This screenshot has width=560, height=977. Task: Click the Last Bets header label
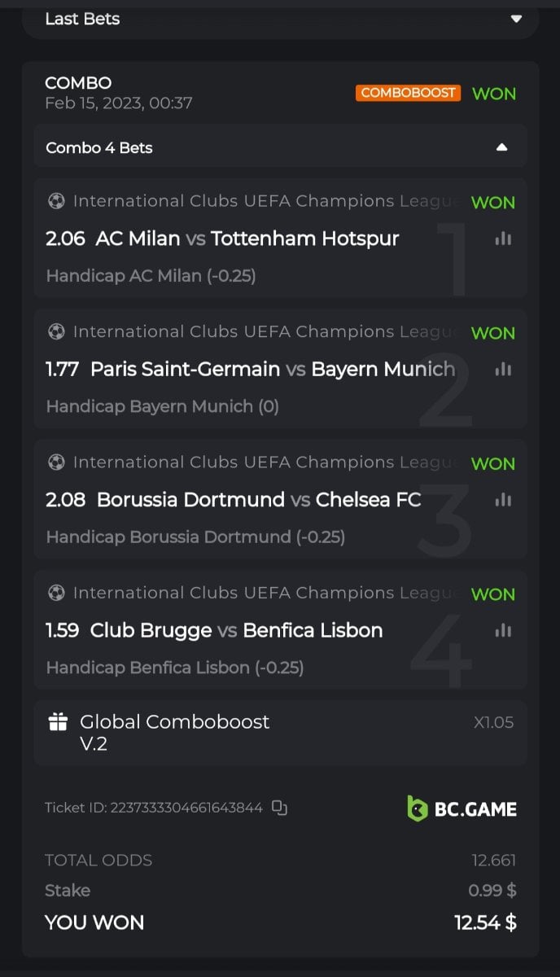[82, 19]
